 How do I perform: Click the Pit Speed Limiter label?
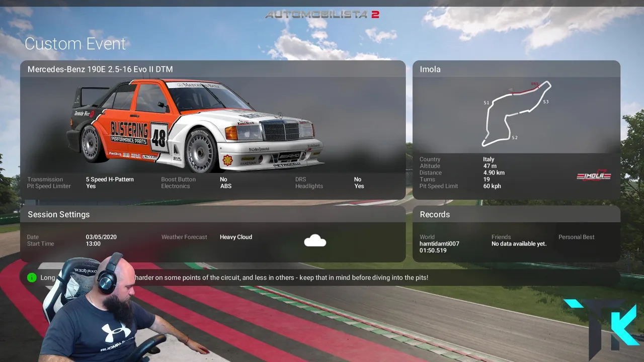[x=49, y=186]
